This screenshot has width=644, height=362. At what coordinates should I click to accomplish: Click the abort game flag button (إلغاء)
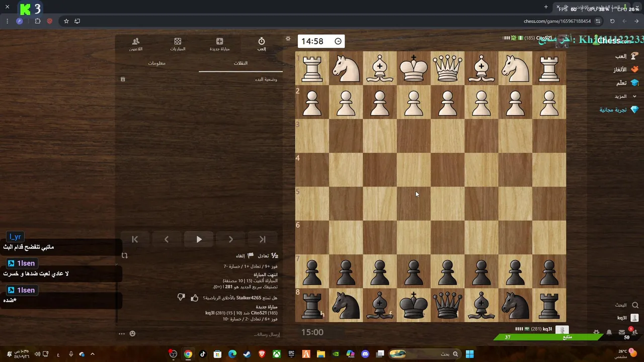pyautogui.click(x=245, y=256)
